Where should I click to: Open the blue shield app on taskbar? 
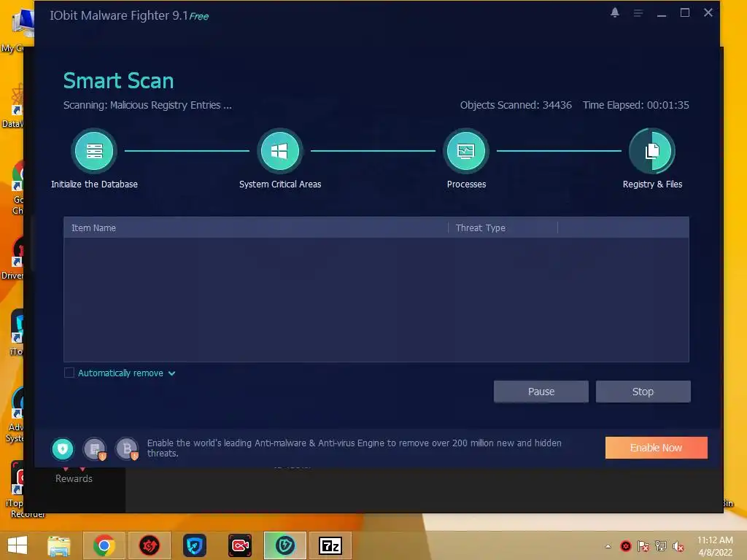coord(194,545)
